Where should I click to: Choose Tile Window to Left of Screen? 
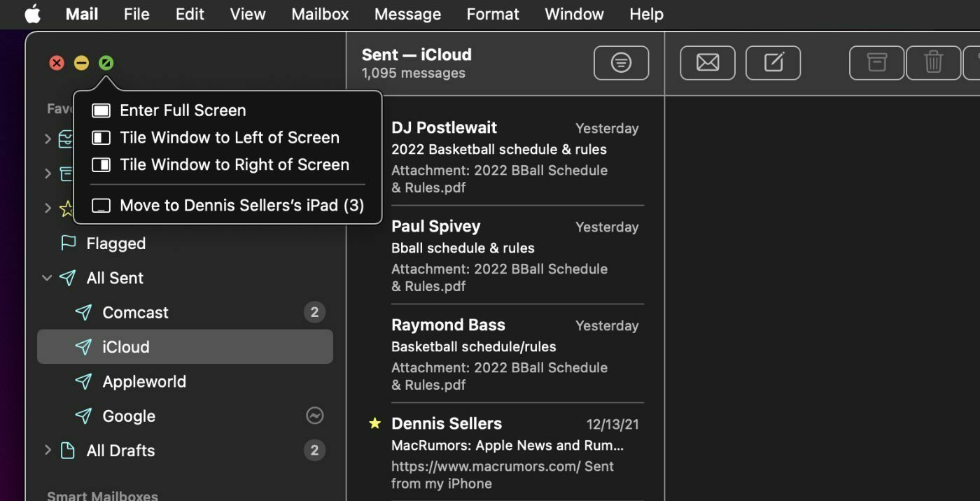(227, 137)
